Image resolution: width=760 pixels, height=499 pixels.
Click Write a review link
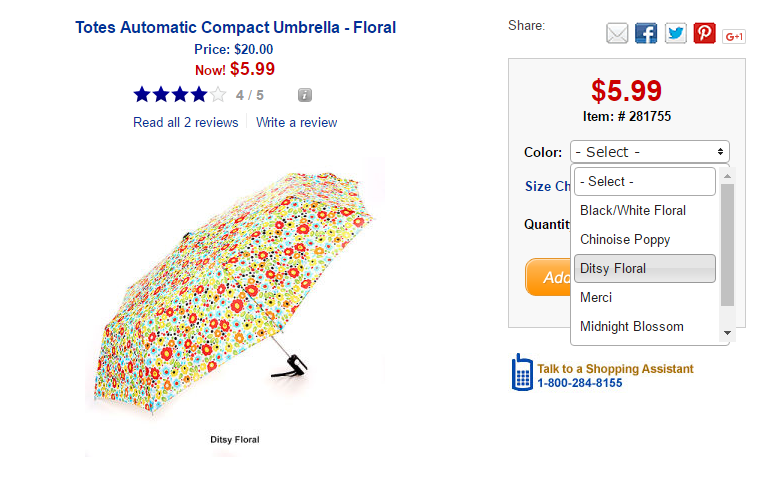pos(296,122)
